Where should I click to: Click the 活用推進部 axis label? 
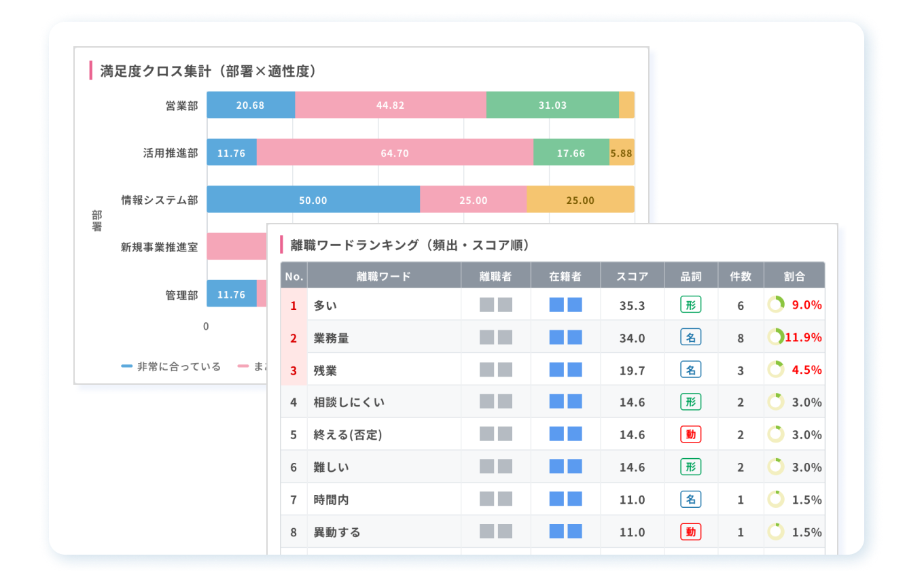(x=171, y=153)
